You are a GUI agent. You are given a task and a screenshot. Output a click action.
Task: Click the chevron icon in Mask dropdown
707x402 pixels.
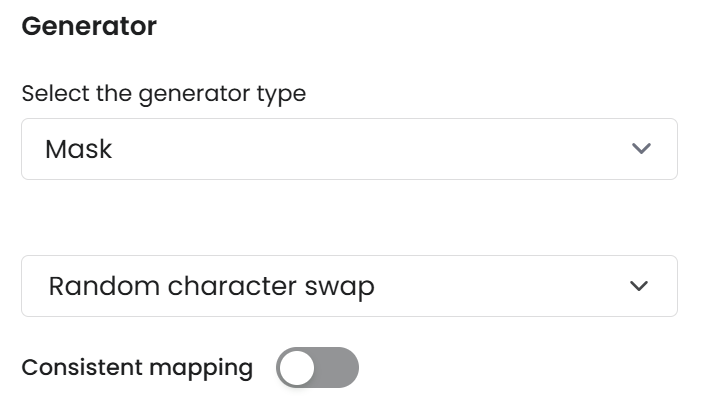(641, 149)
